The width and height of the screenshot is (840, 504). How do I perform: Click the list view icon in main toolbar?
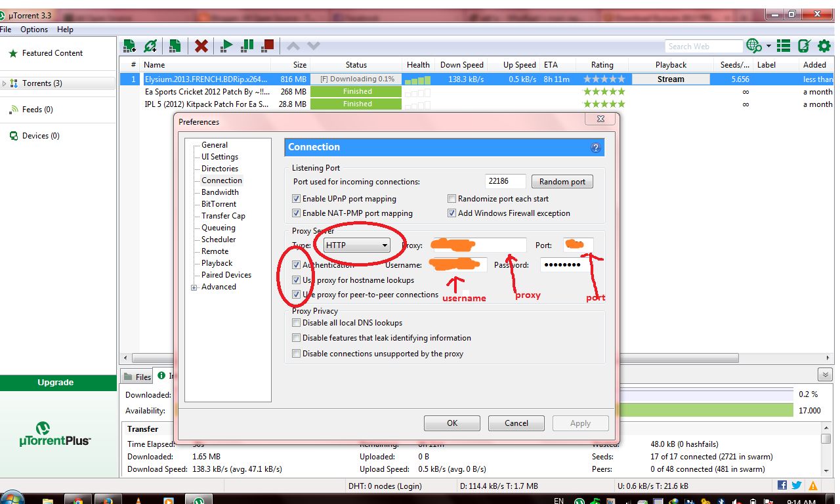click(784, 46)
